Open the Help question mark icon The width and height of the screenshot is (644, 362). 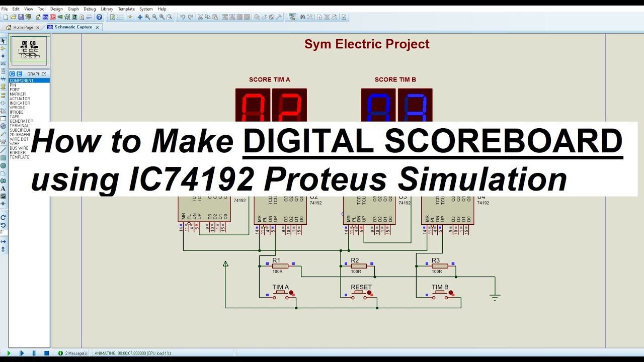99,17
